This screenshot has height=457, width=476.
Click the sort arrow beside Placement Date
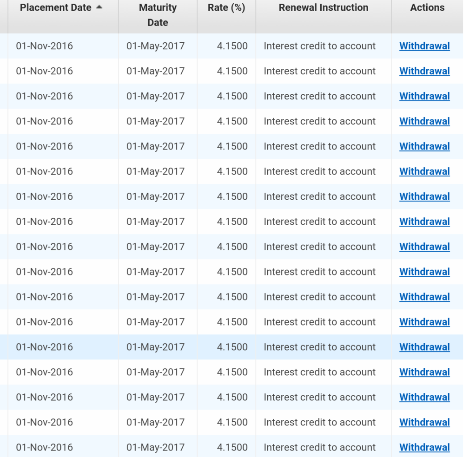pos(99,8)
